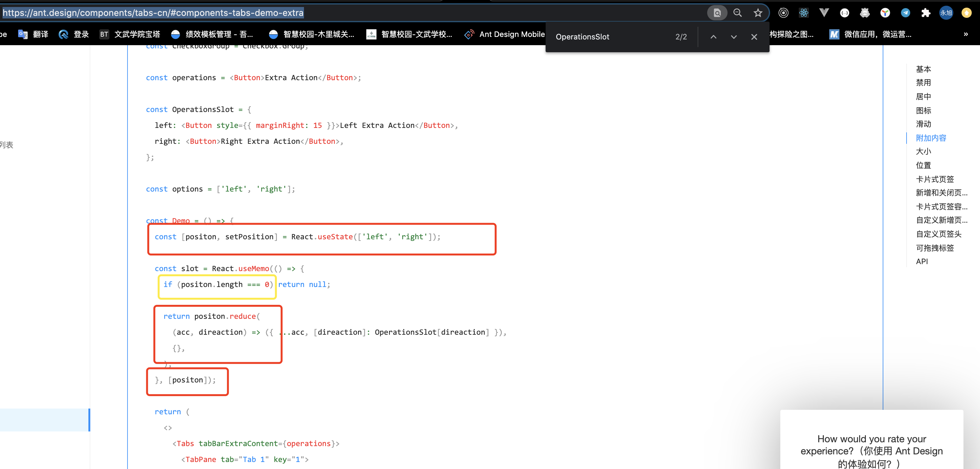Viewport: 980px width, 469px height.
Task: Jump to 基本 anchor section
Action: [923, 69]
